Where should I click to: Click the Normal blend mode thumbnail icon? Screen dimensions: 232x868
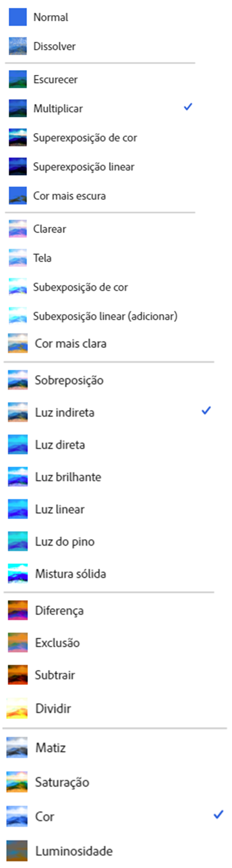(18, 17)
